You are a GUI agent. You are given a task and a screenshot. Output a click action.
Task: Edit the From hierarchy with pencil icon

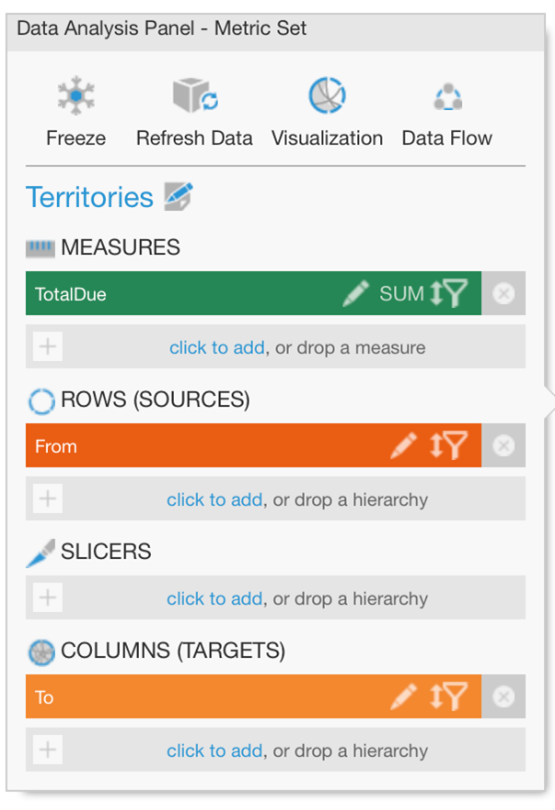pyautogui.click(x=404, y=445)
